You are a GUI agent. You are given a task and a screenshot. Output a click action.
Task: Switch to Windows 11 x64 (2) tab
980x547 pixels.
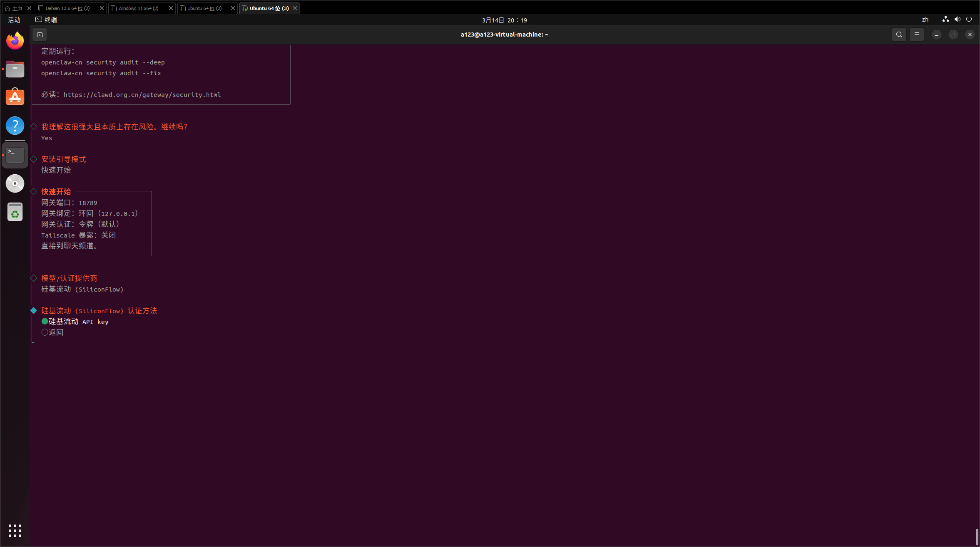(x=138, y=8)
